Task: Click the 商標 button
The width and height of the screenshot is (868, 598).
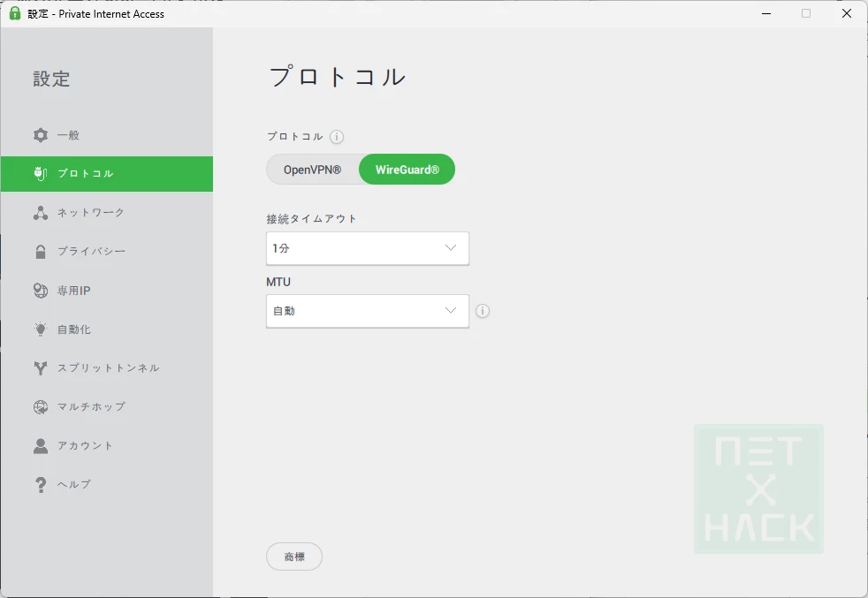Action: pyautogui.click(x=294, y=556)
